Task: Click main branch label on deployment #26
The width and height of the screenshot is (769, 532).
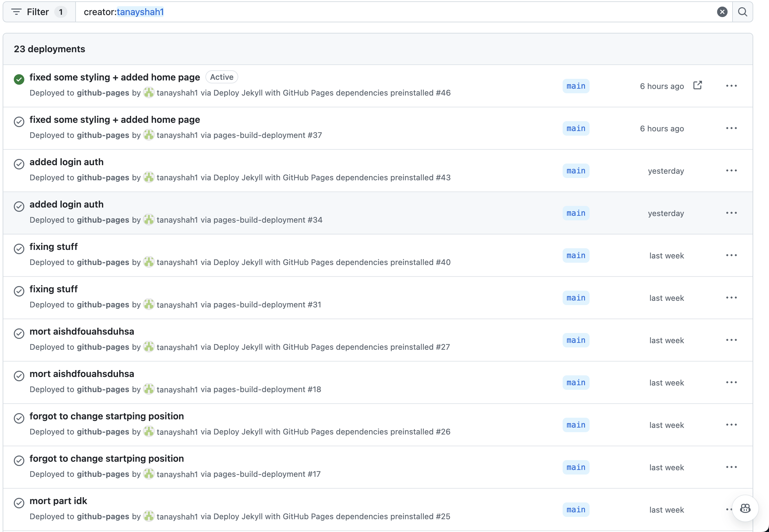Action: pyautogui.click(x=575, y=425)
